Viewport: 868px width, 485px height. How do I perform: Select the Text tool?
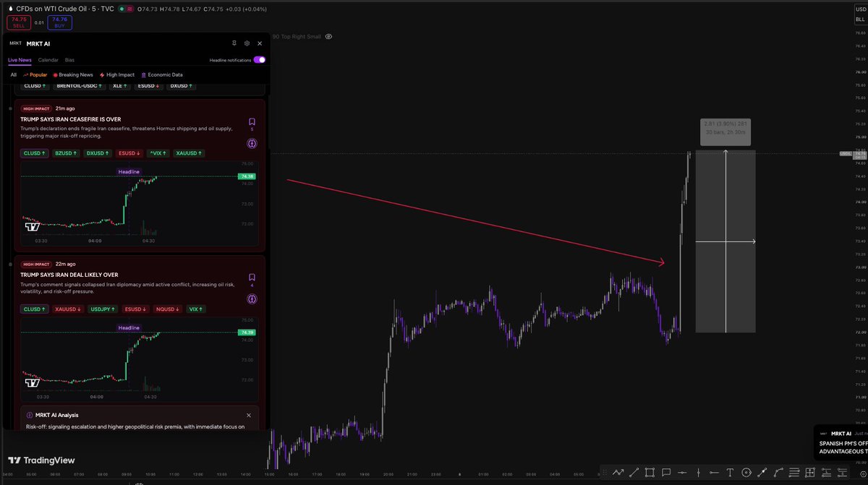(730, 473)
